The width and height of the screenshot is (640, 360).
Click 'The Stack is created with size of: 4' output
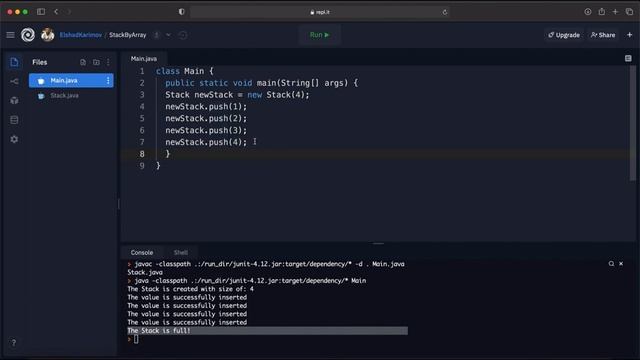click(x=190, y=289)
